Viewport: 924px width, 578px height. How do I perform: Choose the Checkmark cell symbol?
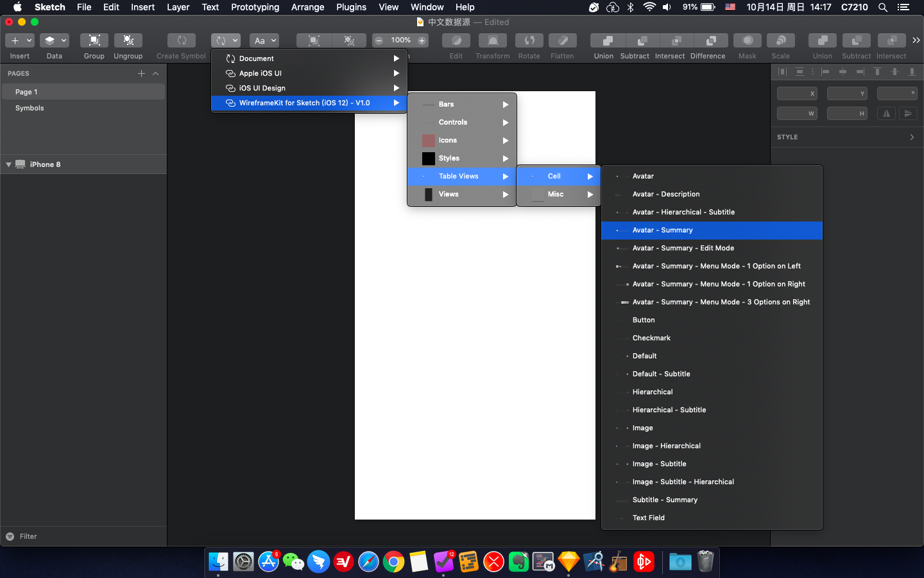tap(712, 338)
